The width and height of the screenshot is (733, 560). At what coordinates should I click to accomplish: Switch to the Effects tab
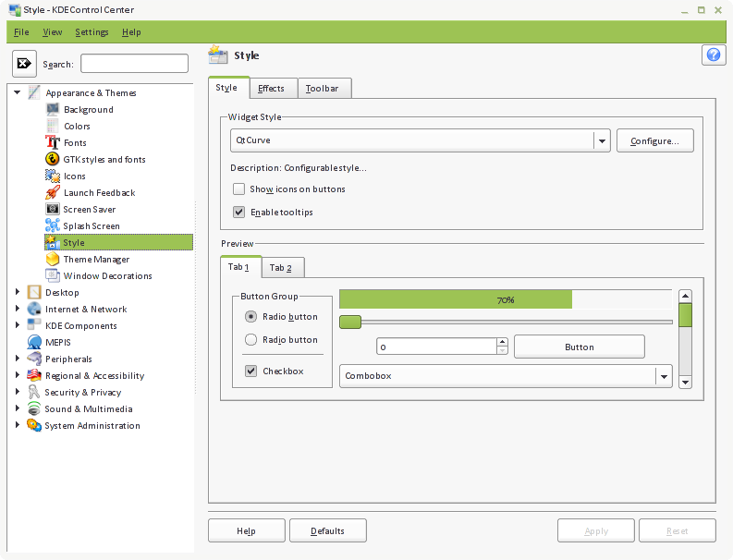point(274,89)
